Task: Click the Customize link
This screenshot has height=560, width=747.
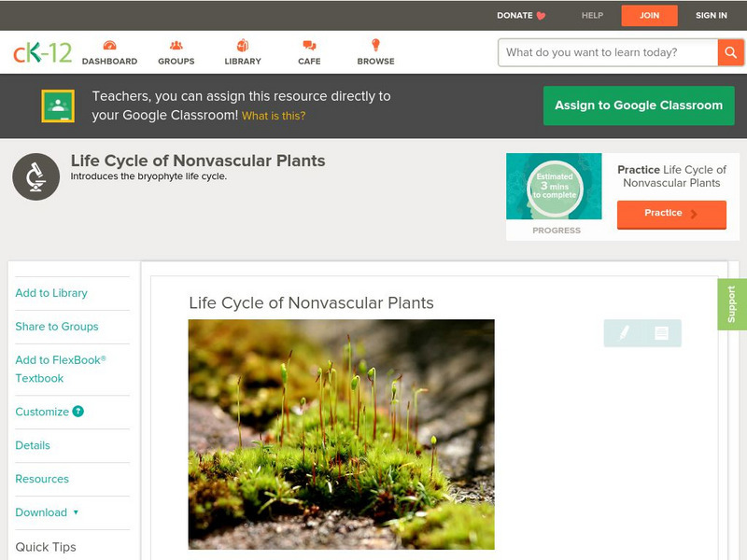Action: (x=42, y=412)
